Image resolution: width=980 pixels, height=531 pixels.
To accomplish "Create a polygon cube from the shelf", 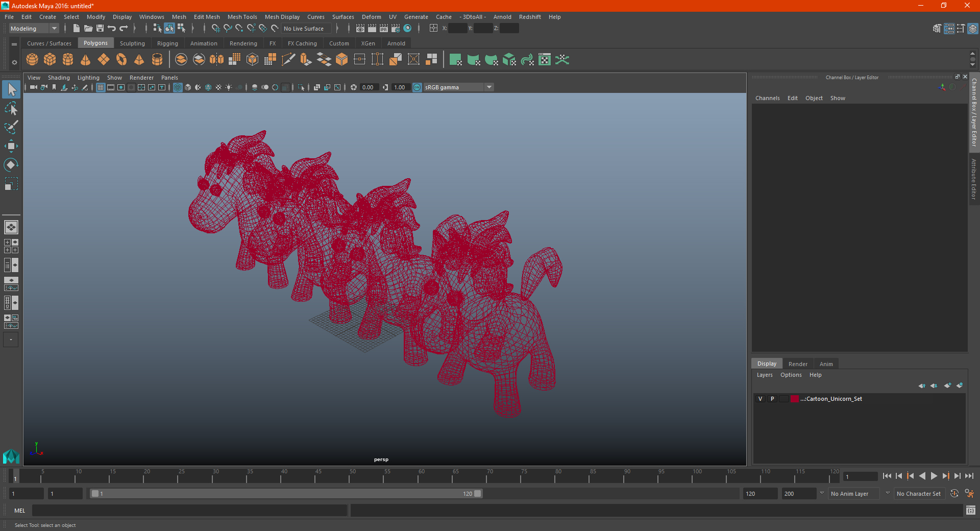I will pyautogui.click(x=50, y=60).
